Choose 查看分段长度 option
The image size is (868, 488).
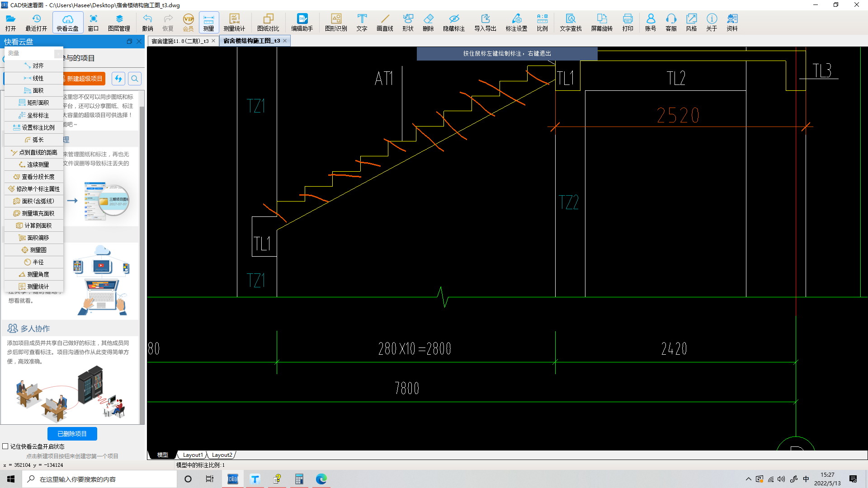pos(34,177)
